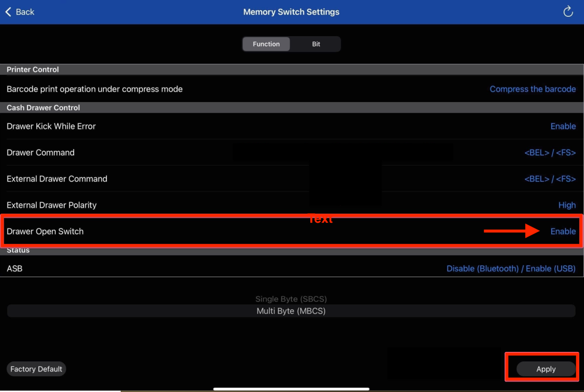Select Multi Byte (MBCS) in picker
This screenshot has width=584, height=392.
point(291,311)
